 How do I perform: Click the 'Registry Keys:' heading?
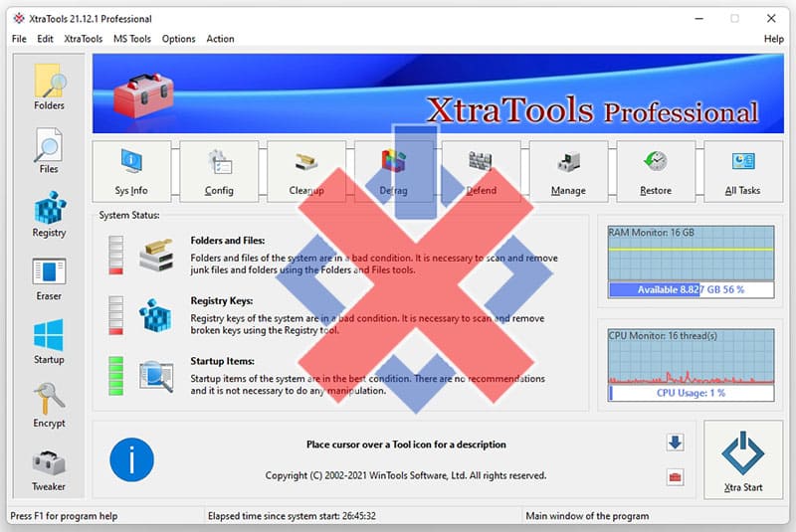(222, 300)
